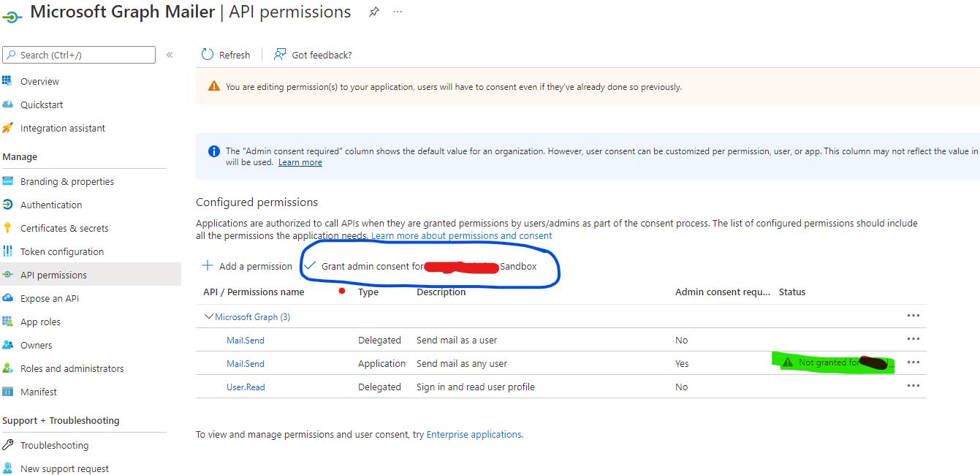The image size is (980, 475).
Task: Open ellipsis menu for User.Read row
Action: tap(913, 386)
